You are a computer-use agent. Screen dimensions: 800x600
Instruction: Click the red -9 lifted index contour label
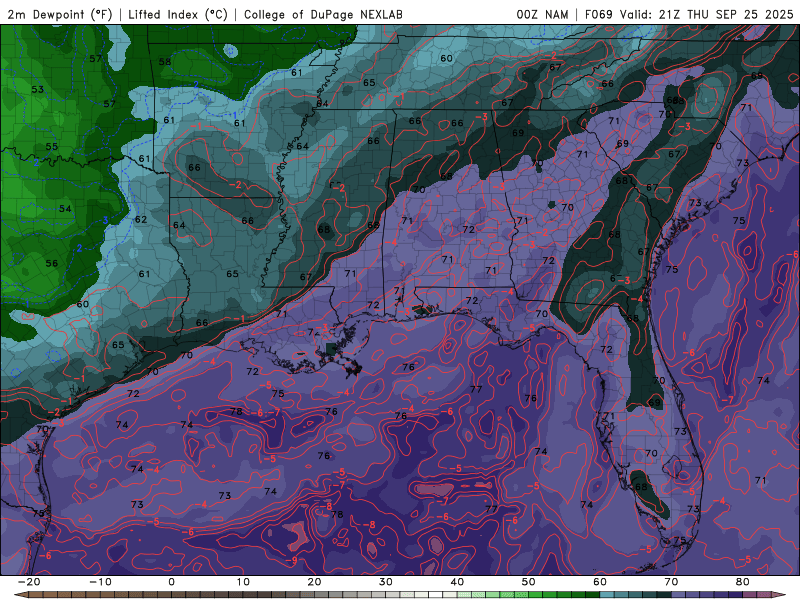click(x=291, y=560)
